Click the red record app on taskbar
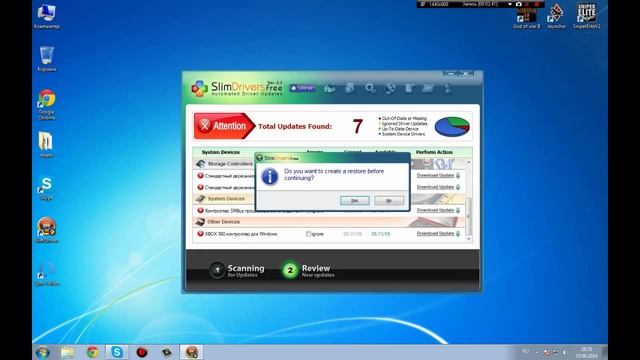Viewport: 640px width, 360px height. pos(142,352)
